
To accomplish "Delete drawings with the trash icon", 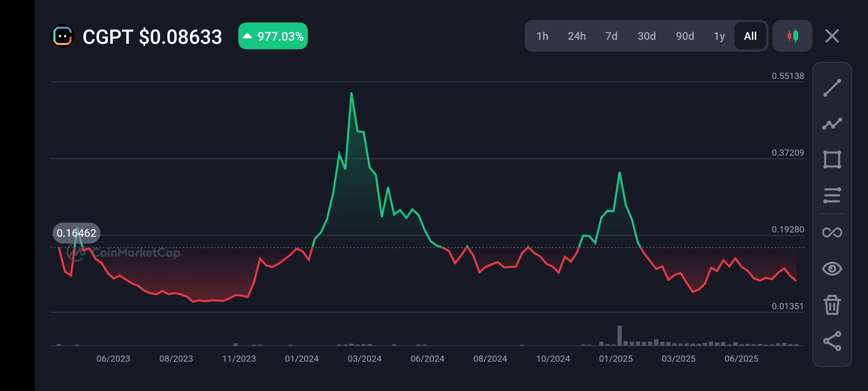I will 832,305.
